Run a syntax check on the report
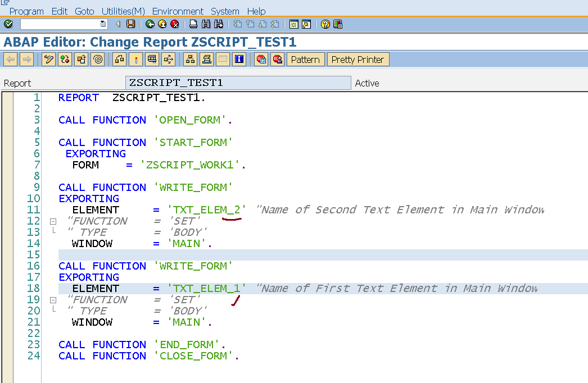The height and width of the screenshot is (383, 588). click(65, 59)
